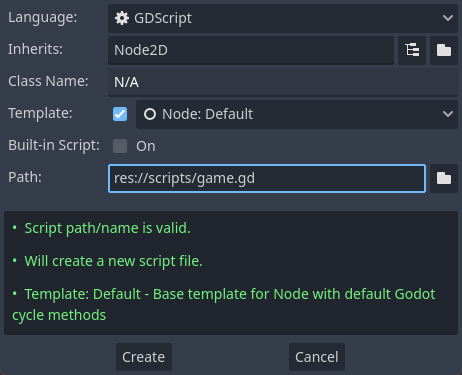
Task: Open the class tree browser for Inherits
Action: [x=412, y=50]
